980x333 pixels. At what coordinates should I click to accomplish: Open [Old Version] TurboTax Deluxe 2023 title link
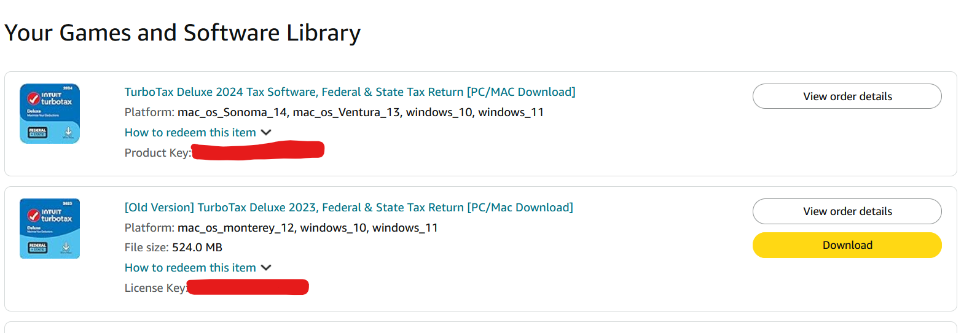[348, 208]
